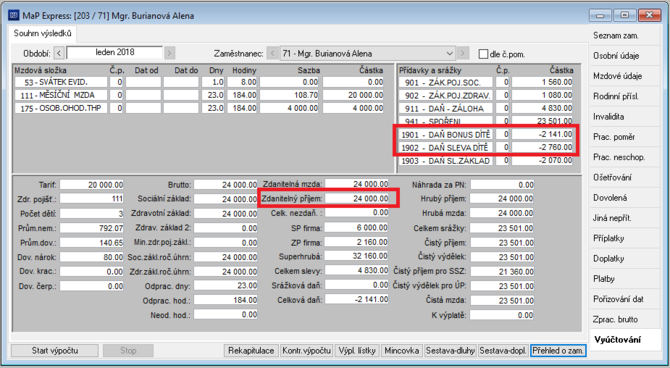670x368 pixels.
Task: Click the Celkem slevy value 4 830.00
Action: 356,271
